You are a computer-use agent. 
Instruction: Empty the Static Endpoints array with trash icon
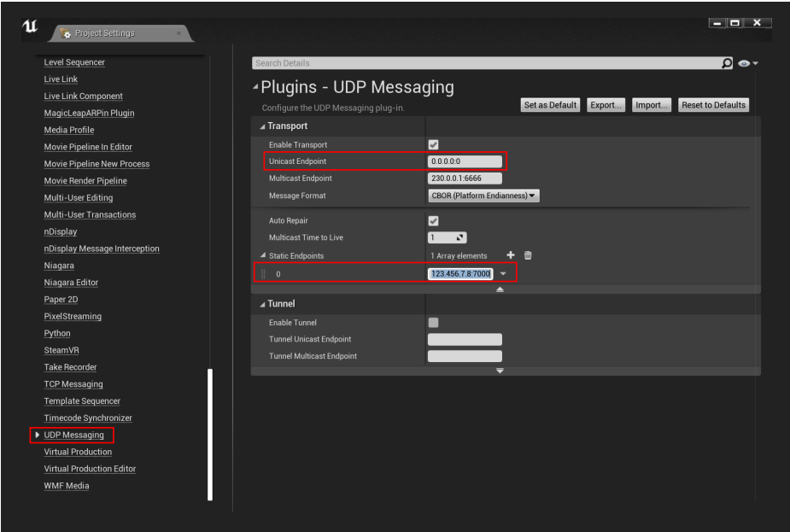(x=528, y=255)
